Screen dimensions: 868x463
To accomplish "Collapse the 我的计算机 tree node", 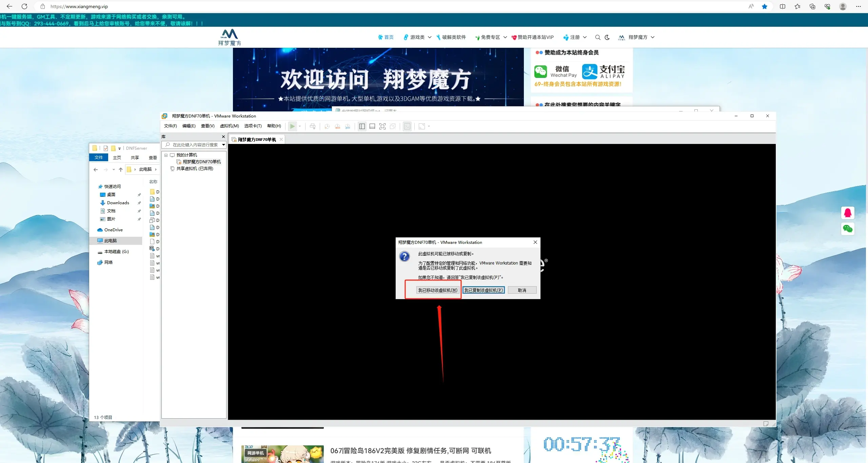I will [x=166, y=155].
